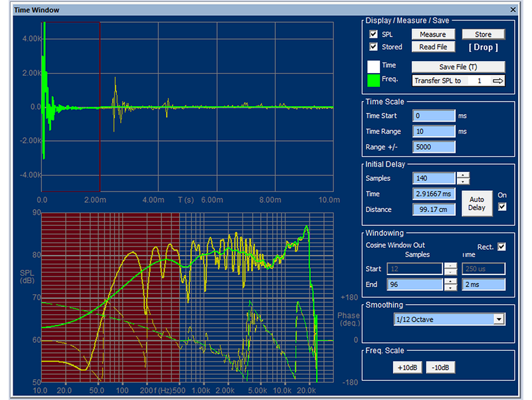Increment Windowing End samples with up arrow
532x400 pixels.
450,280
